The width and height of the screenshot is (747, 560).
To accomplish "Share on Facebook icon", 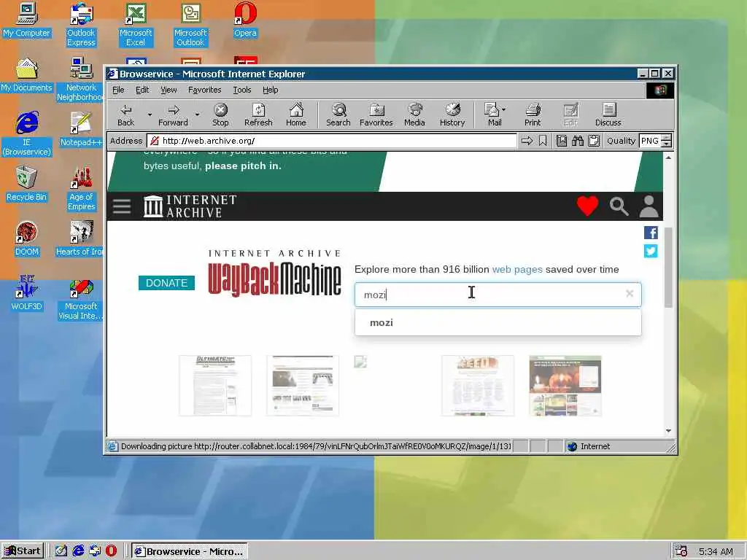I will click(651, 233).
